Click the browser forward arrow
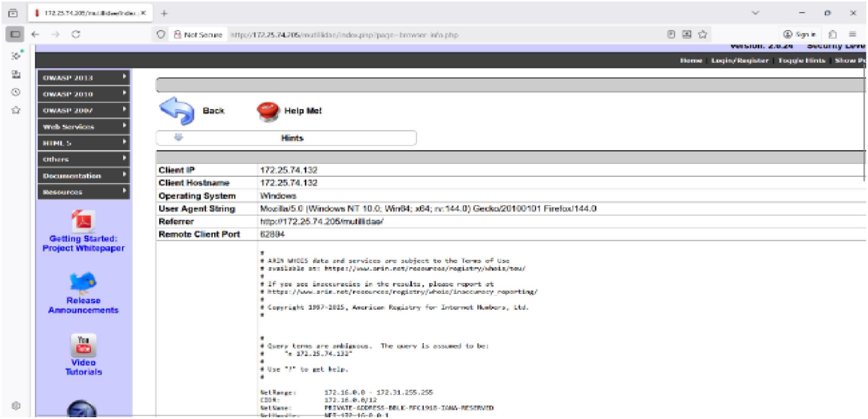The height and width of the screenshot is (419, 868). coord(56,34)
